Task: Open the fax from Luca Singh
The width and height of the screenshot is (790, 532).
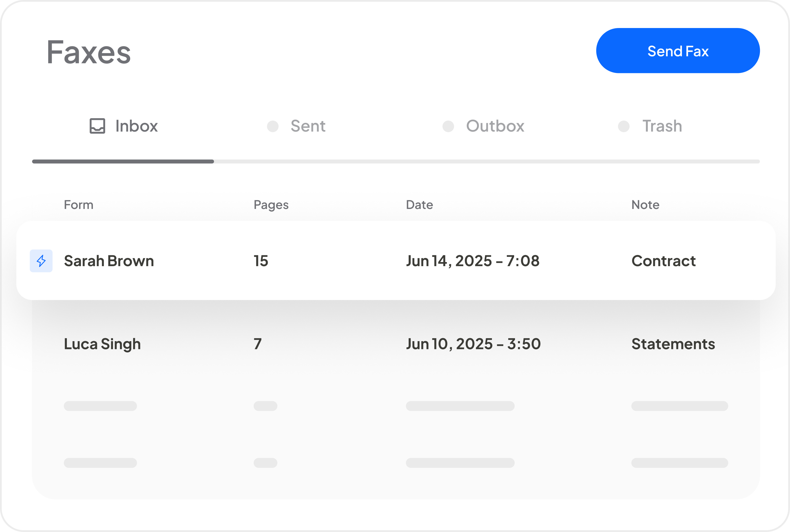Action: point(102,344)
